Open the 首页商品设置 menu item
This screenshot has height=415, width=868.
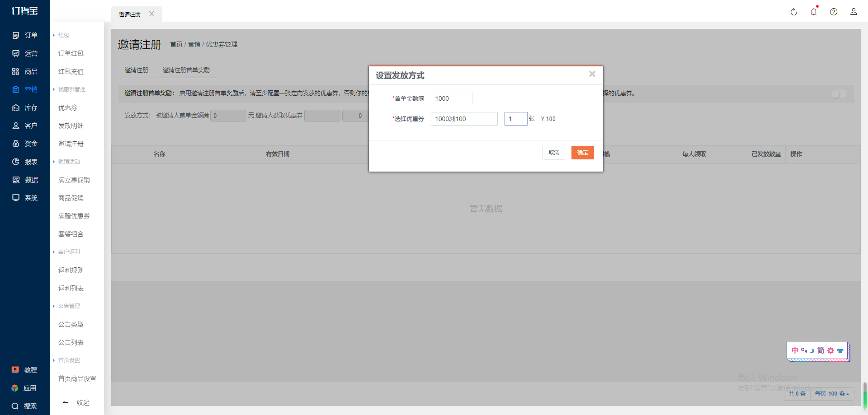[x=77, y=378]
